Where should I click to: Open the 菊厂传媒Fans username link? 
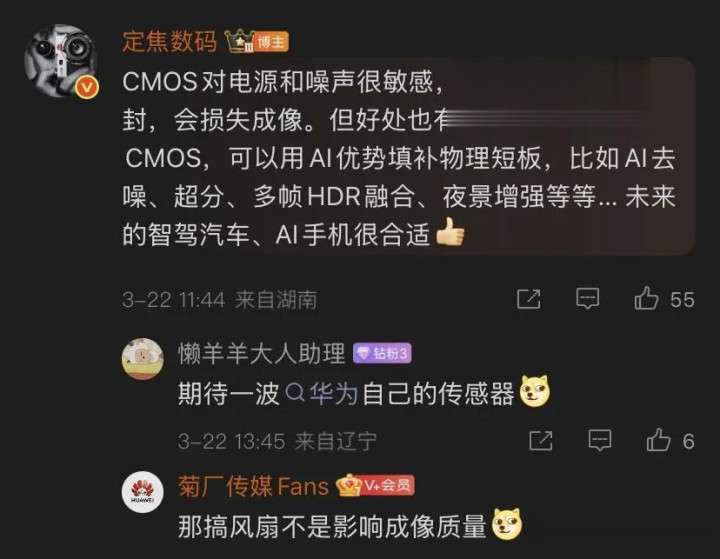253,486
